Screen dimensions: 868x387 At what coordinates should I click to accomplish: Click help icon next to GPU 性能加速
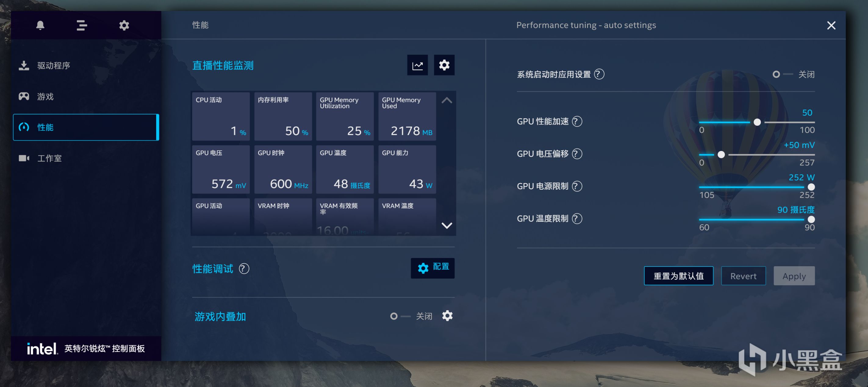pyautogui.click(x=577, y=122)
